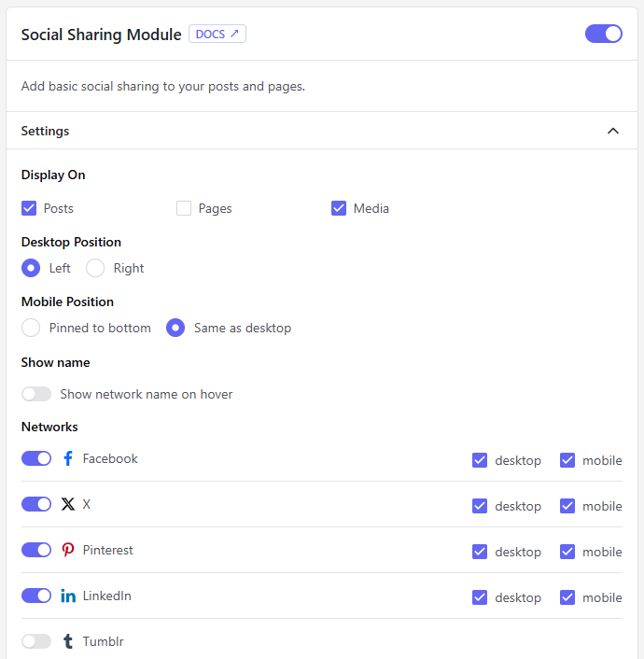
Task: Select Pinned to bottom mobile position
Action: pyautogui.click(x=31, y=328)
